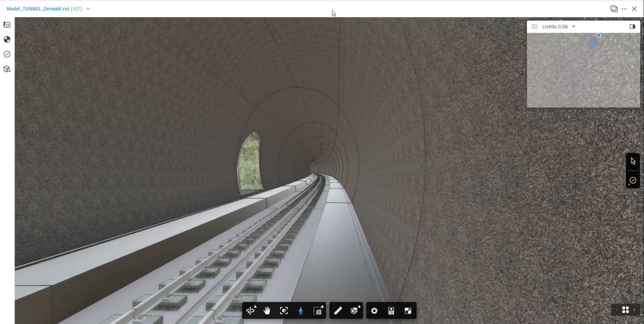Click the sheet icon in minimap header

tap(535, 27)
